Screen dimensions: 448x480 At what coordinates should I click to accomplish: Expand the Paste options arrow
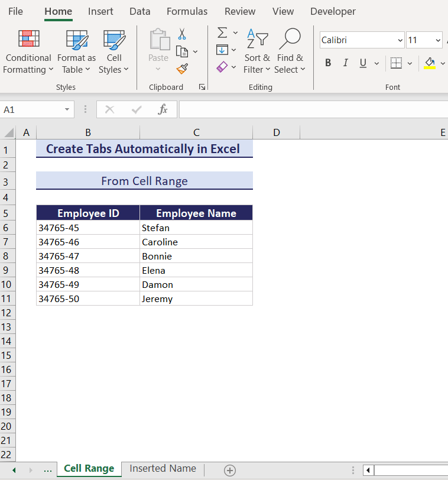tap(158, 69)
